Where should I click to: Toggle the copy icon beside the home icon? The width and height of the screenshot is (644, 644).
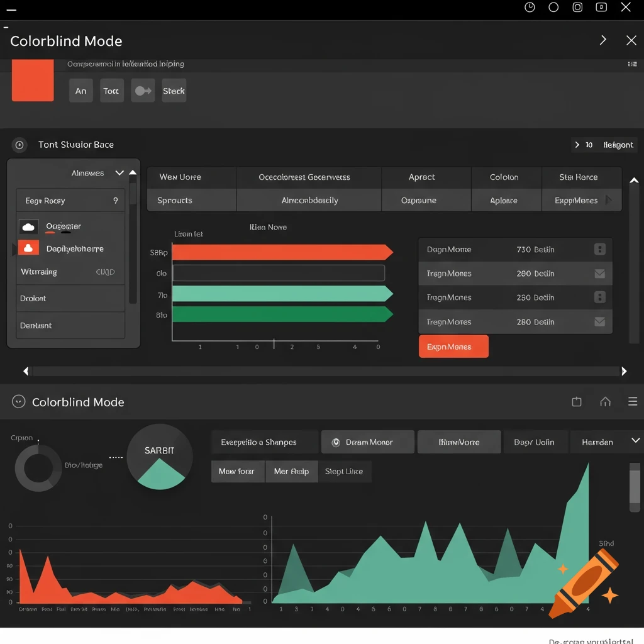click(577, 401)
